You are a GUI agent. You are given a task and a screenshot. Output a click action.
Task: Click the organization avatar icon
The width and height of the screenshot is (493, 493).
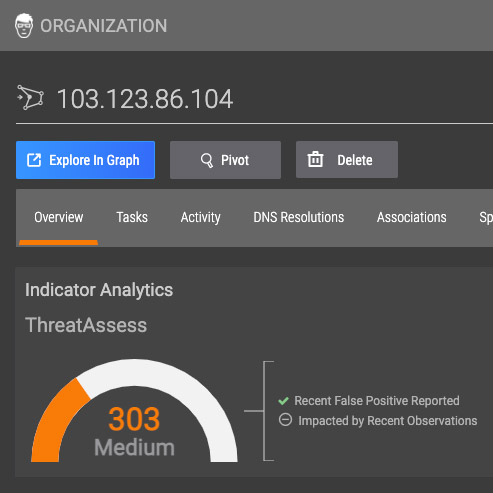24,26
